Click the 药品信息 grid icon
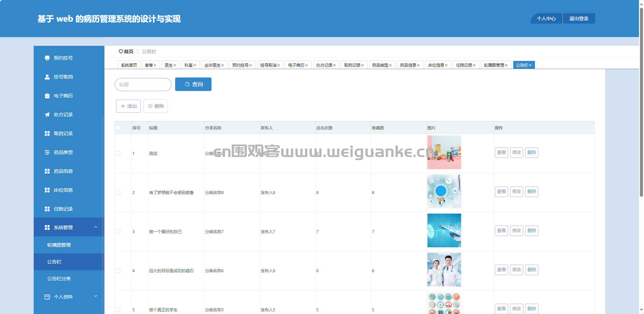 point(47,171)
